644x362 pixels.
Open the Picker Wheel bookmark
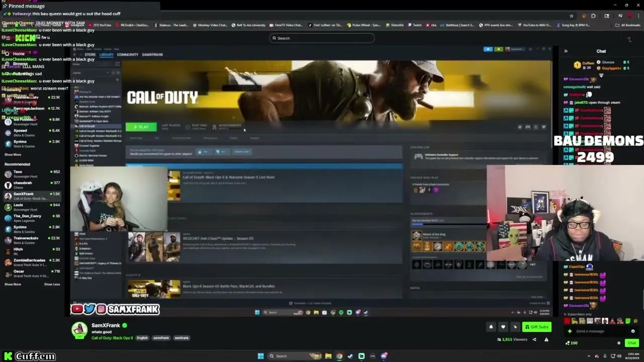(x=363, y=25)
